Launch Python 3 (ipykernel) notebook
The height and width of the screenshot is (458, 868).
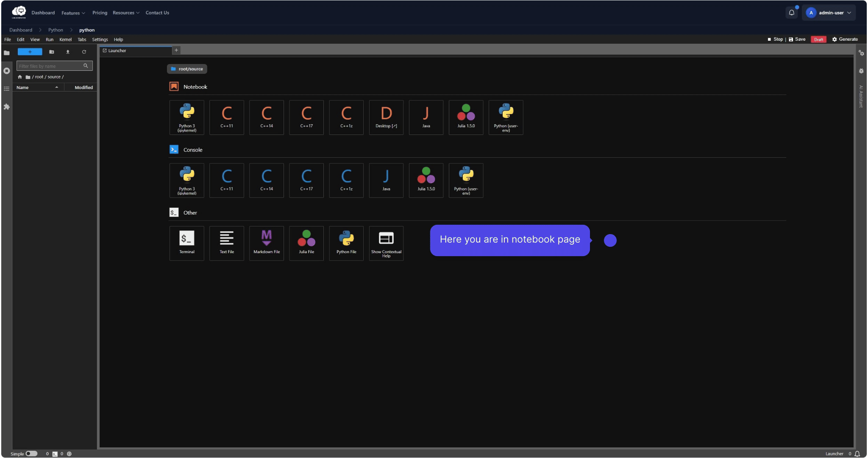[x=186, y=117]
